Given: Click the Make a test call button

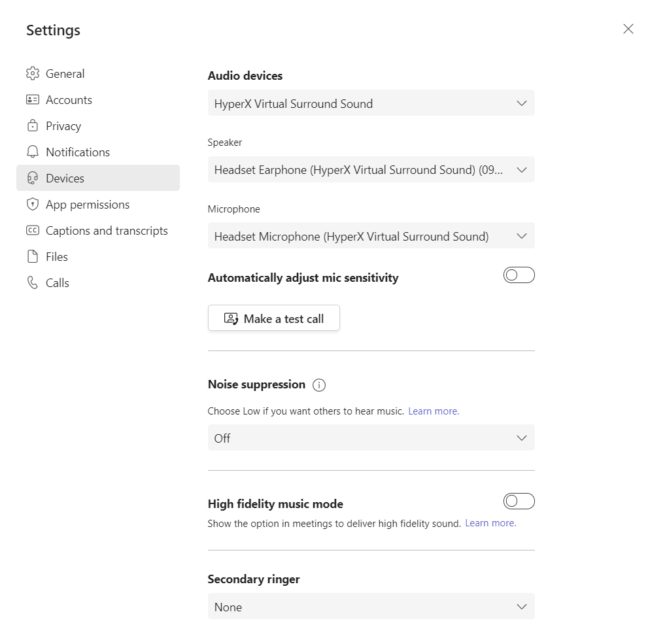Looking at the screenshot, I should pyautogui.click(x=273, y=318).
